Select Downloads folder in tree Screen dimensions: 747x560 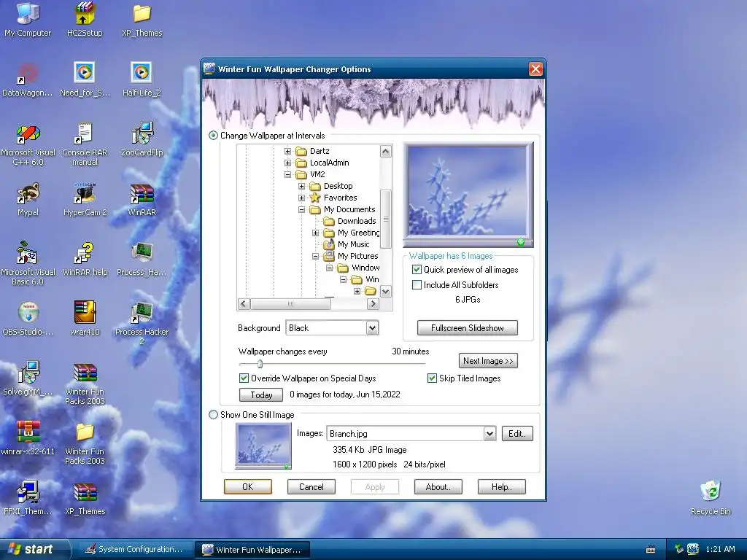[356, 221]
